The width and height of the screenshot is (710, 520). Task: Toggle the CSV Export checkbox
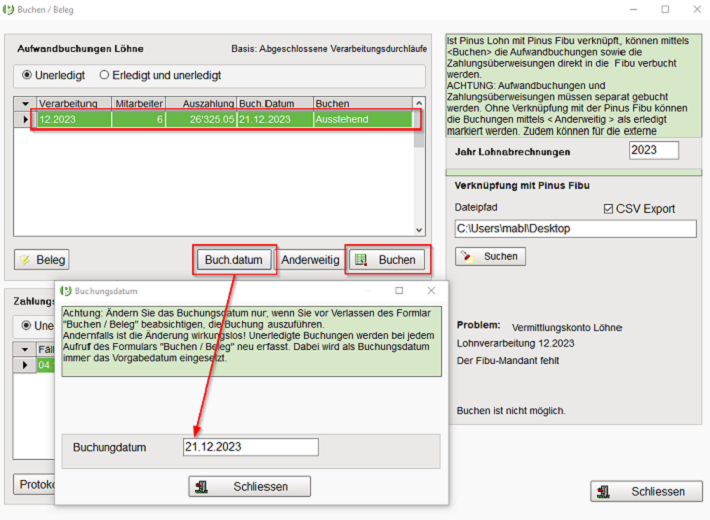point(608,209)
